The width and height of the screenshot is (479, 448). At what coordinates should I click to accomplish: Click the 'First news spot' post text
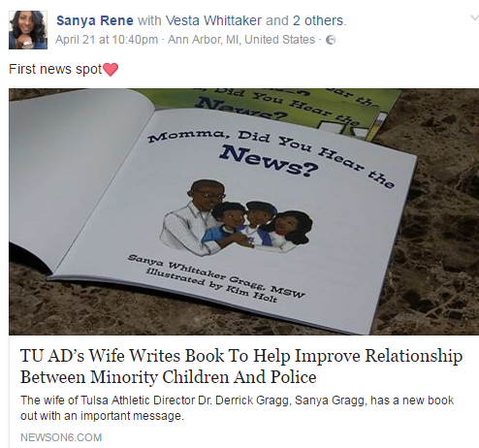point(55,69)
